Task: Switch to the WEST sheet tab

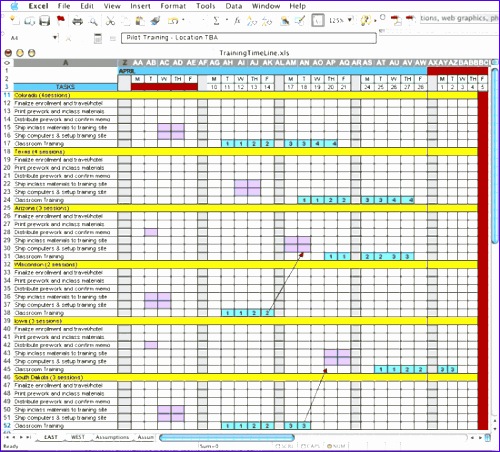Action: point(77,437)
